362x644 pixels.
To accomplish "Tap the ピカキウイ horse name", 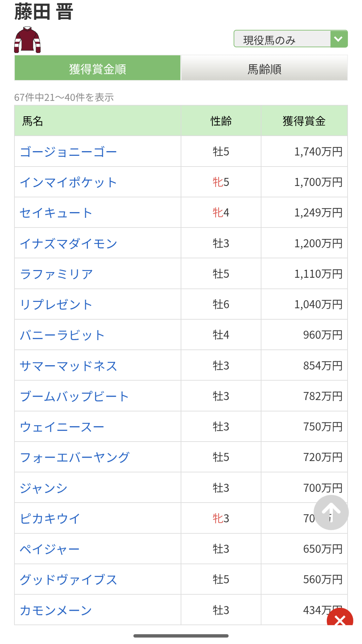I will click(50, 519).
